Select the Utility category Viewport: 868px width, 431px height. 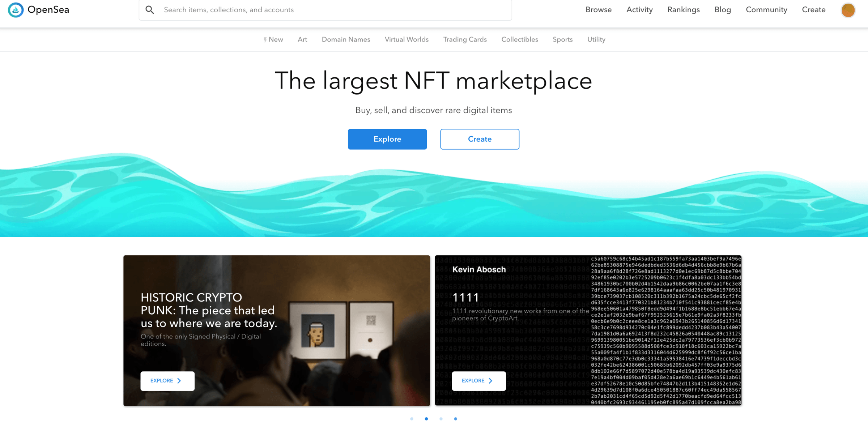[596, 39]
